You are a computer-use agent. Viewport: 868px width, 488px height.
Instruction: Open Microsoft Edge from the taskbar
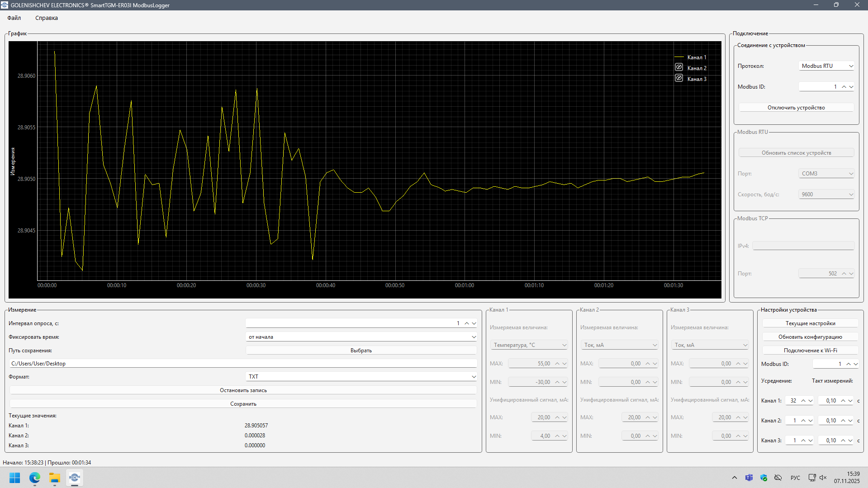click(x=35, y=478)
